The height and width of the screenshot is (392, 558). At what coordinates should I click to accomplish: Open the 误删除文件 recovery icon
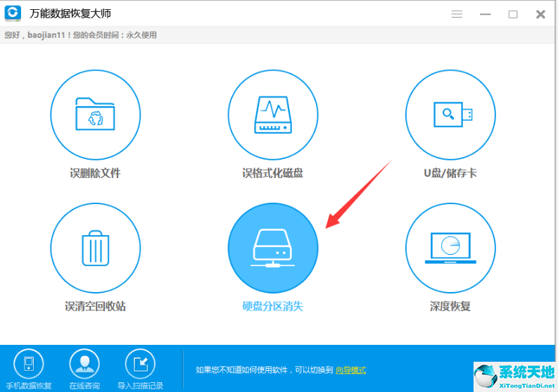[x=96, y=115]
